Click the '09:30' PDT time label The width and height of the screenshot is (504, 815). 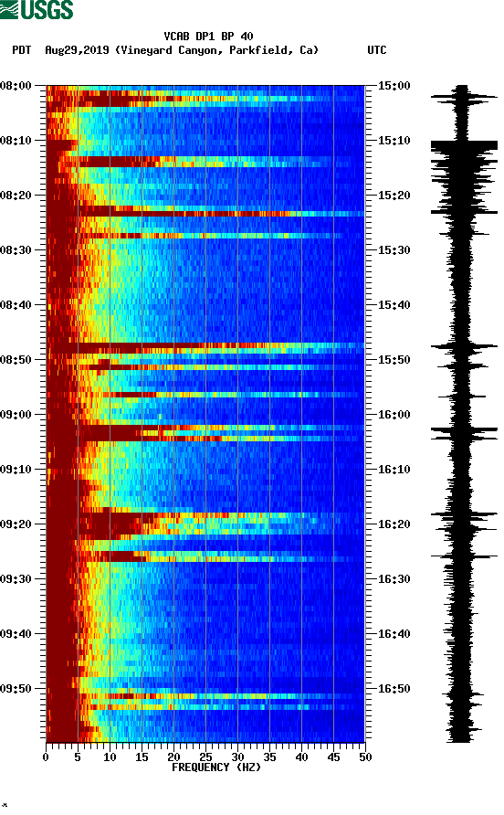16,579
